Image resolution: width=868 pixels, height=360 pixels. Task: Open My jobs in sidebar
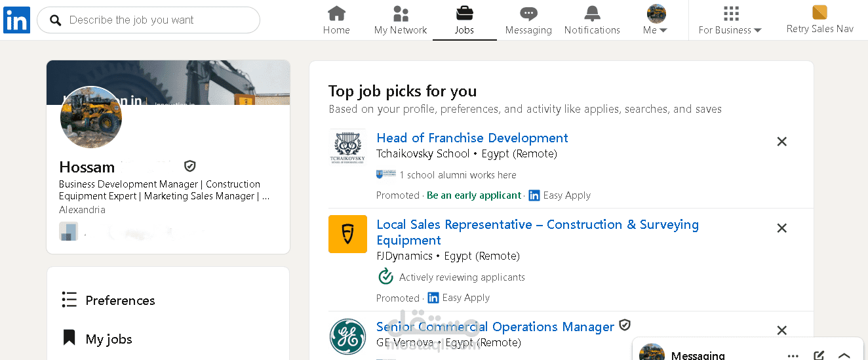(109, 339)
